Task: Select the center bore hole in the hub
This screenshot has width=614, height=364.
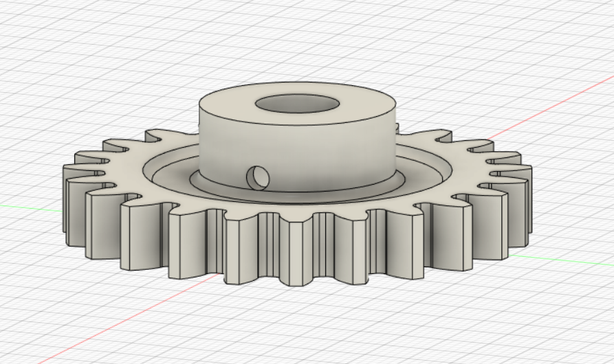Action: coord(297,104)
